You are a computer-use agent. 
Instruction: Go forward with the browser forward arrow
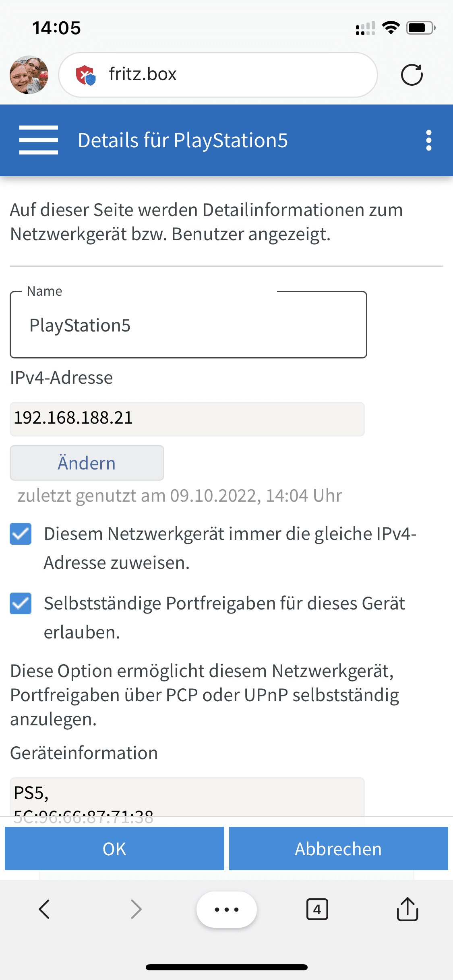click(136, 909)
